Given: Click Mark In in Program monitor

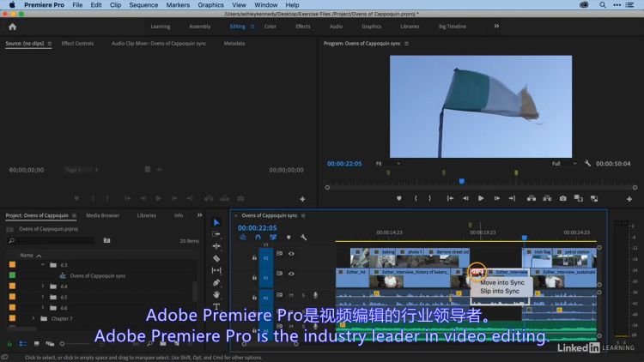Looking at the screenshot, I should pyautogui.click(x=416, y=199).
